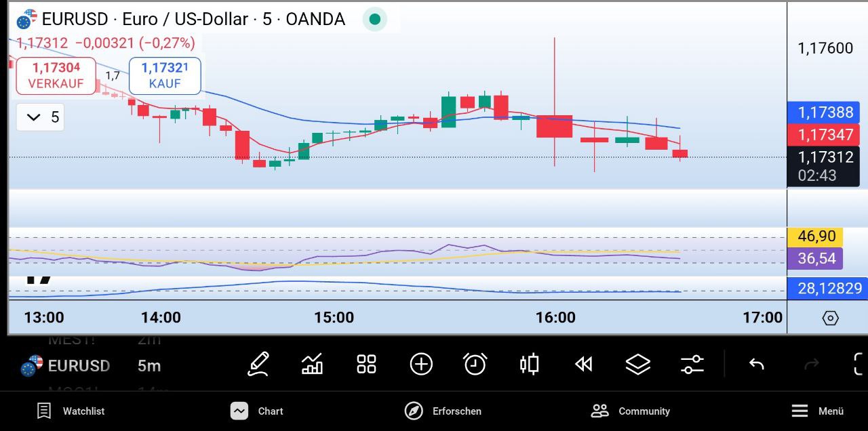Switch to the Watchlist tab
Screen dimensions: 868x431
pyautogui.click(x=71, y=411)
